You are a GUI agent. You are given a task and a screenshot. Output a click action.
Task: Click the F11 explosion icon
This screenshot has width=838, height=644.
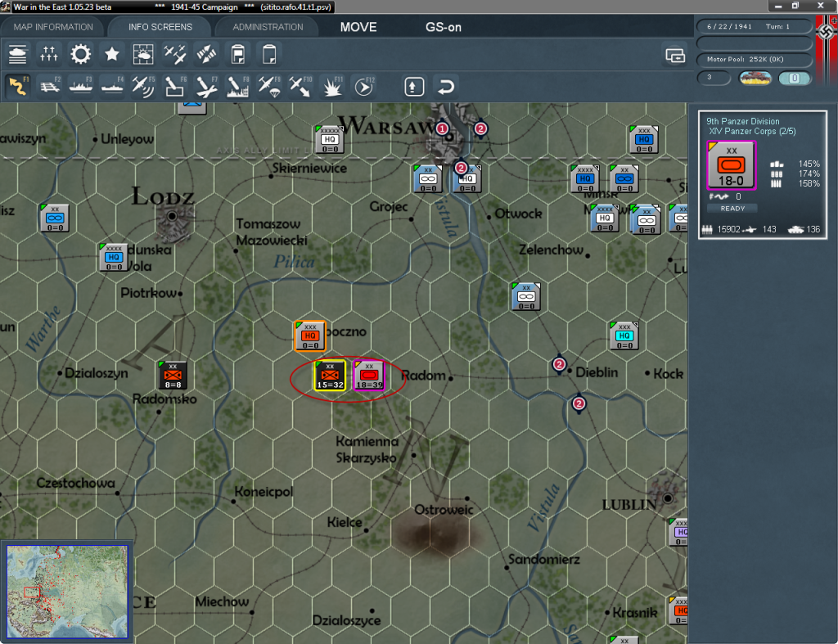[x=332, y=86]
